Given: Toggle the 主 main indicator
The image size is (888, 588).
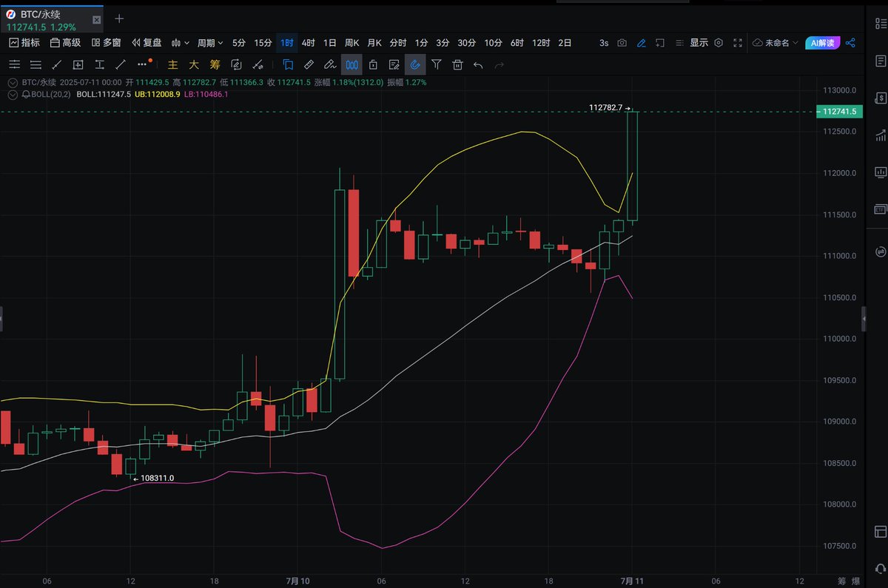Looking at the screenshot, I should (173, 65).
